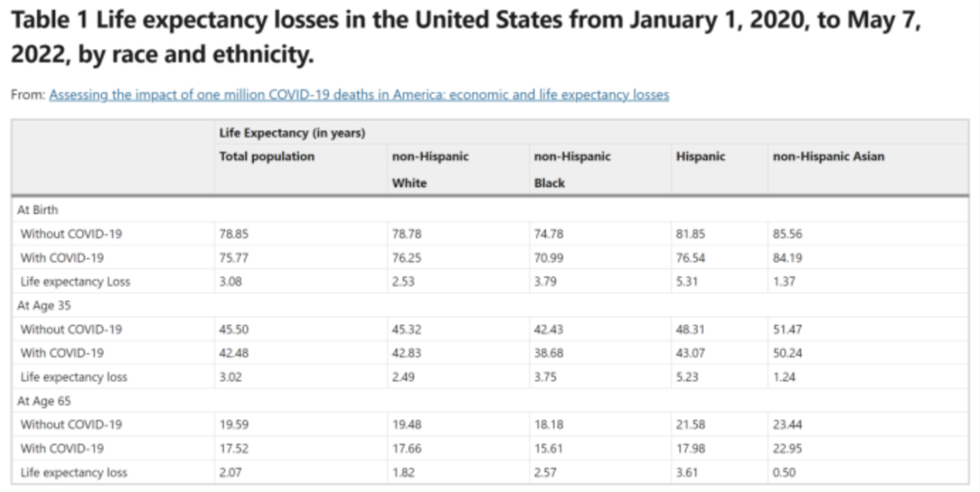
Task: Select the non-Hispanic Asian loss value 0.50
Action: click(x=784, y=472)
